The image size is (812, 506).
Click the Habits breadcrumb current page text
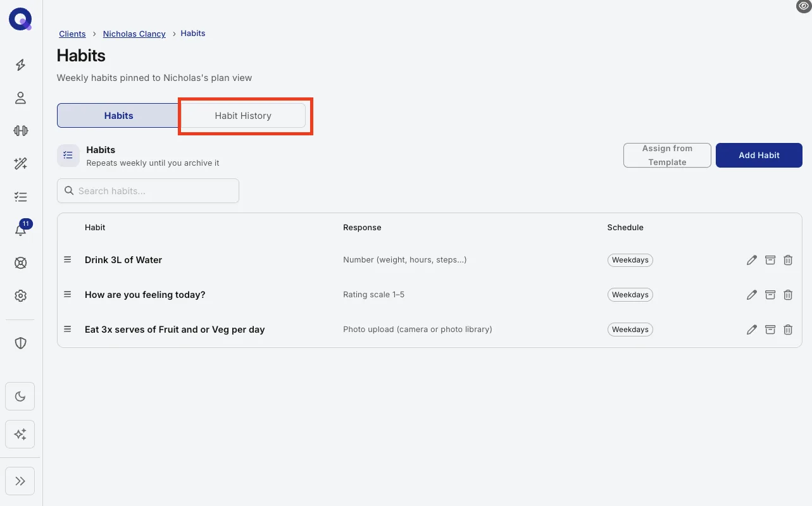point(193,34)
